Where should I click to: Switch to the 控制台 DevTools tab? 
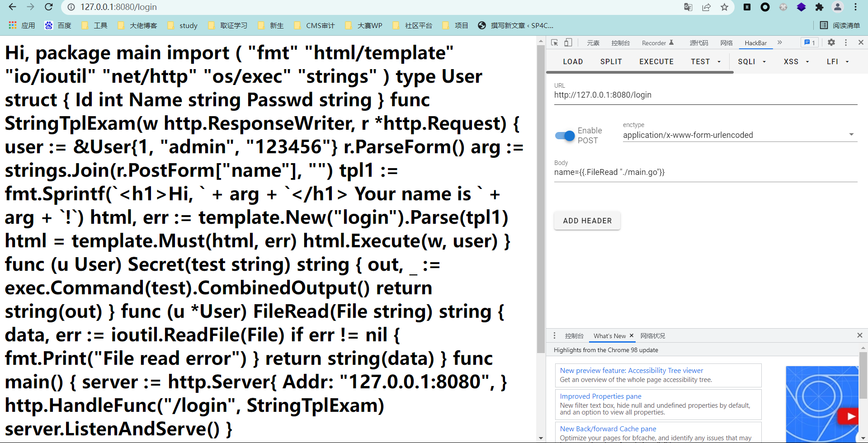tap(620, 43)
